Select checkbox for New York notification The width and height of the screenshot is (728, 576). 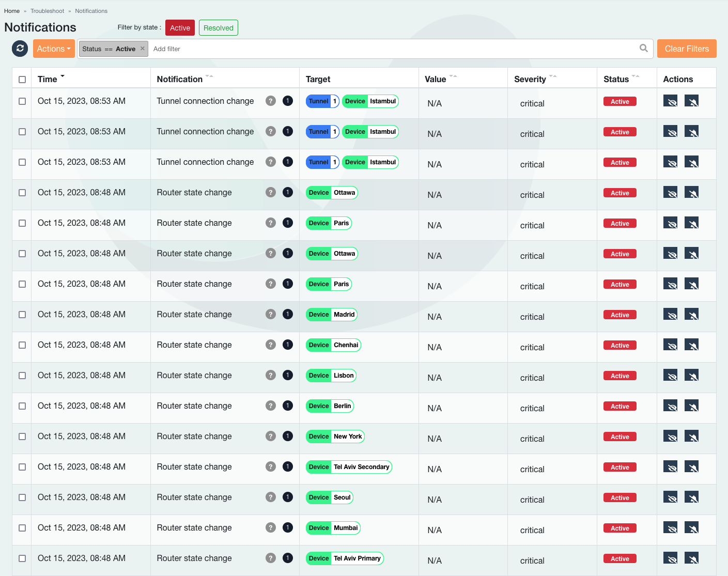[22, 437]
